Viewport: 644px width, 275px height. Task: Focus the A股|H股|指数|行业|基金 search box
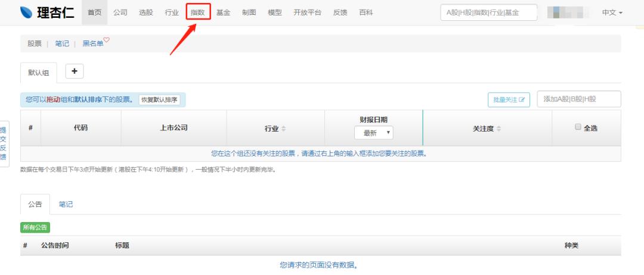click(x=489, y=12)
